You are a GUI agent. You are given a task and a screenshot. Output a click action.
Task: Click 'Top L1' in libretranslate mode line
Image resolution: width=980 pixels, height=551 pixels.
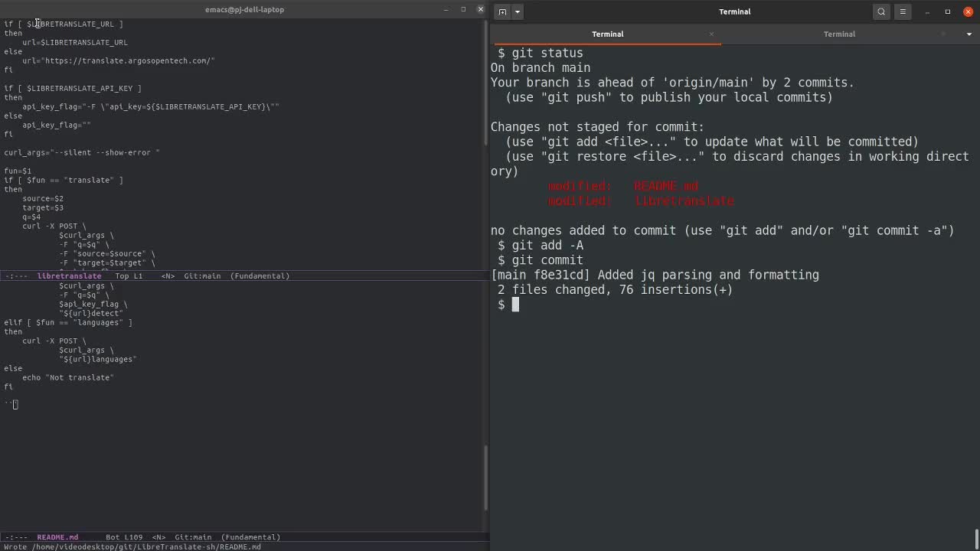coord(129,275)
